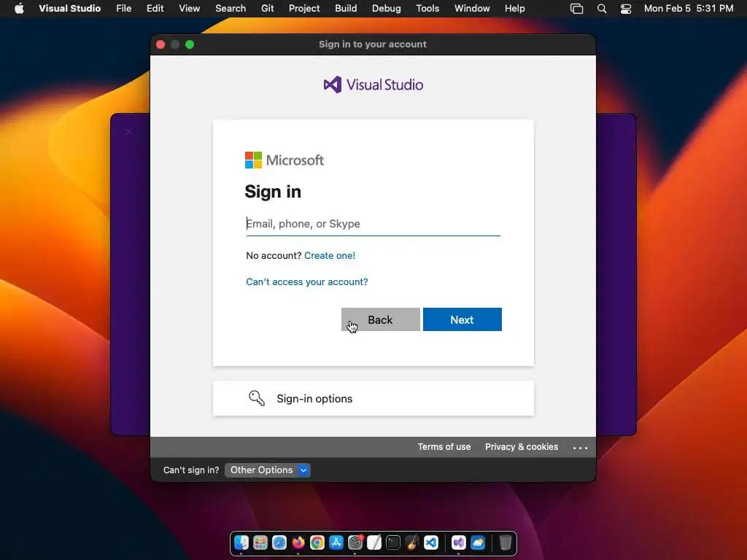Open the Search menu
Viewport: 747px width, 560px height.
pyautogui.click(x=231, y=8)
